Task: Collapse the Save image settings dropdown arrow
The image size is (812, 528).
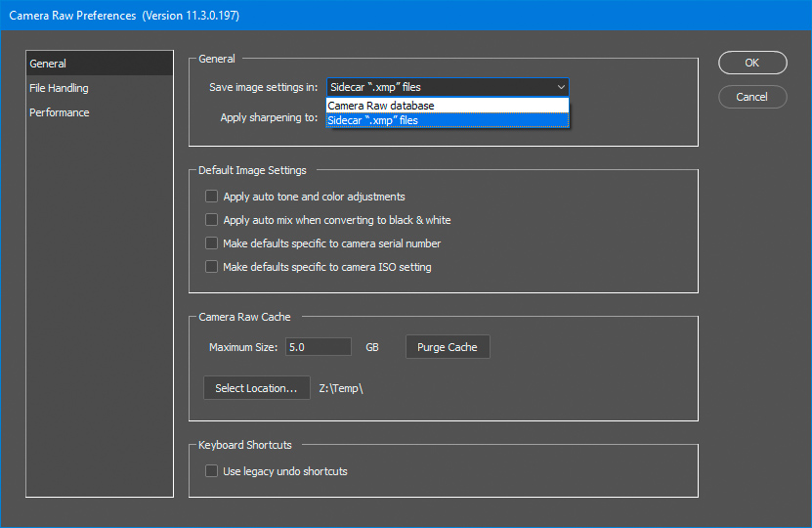Action: pyautogui.click(x=561, y=87)
